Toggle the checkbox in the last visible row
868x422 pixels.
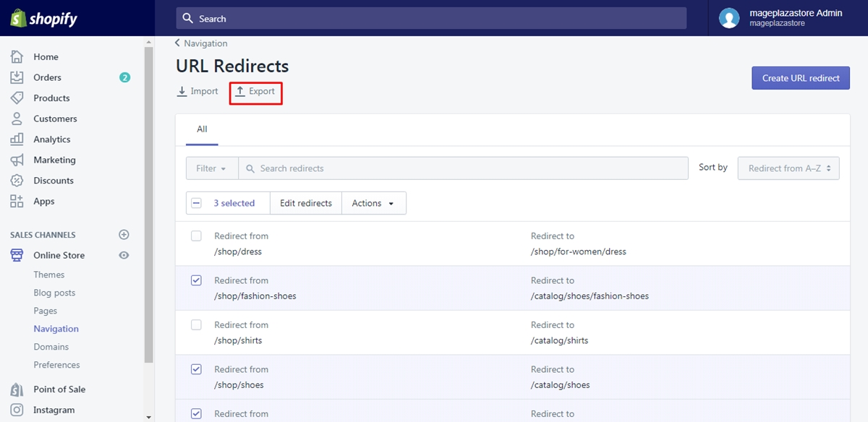click(196, 414)
